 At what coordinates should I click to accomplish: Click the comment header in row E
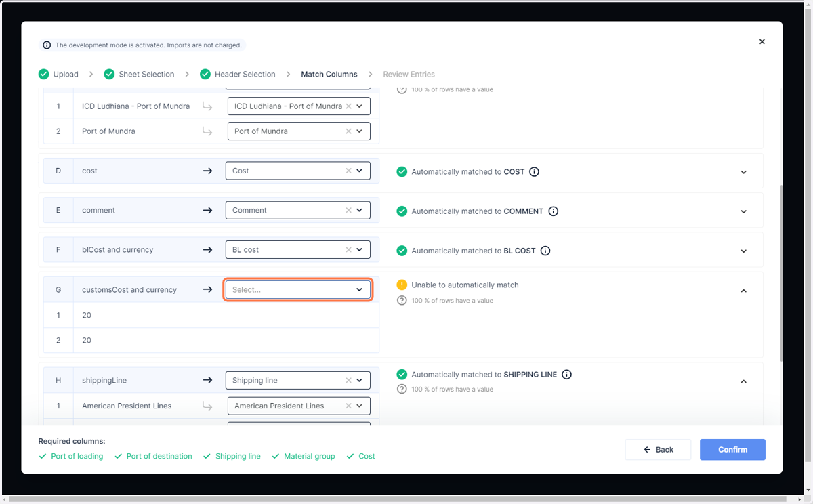tap(98, 210)
